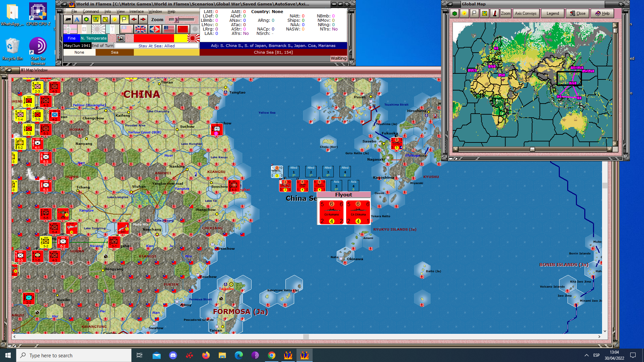The height and width of the screenshot is (362, 644).
Task: Open the Recycle Bin desktop icon
Action: [12, 49]
